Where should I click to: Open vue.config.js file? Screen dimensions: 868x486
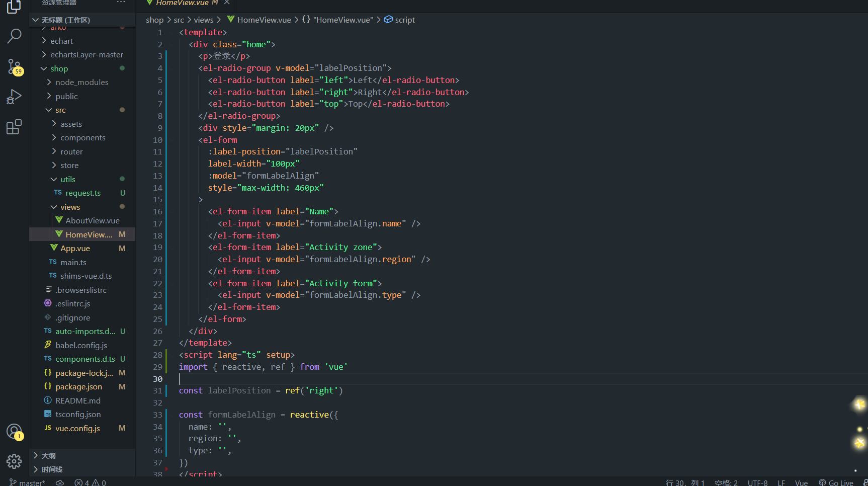[83, 428]
